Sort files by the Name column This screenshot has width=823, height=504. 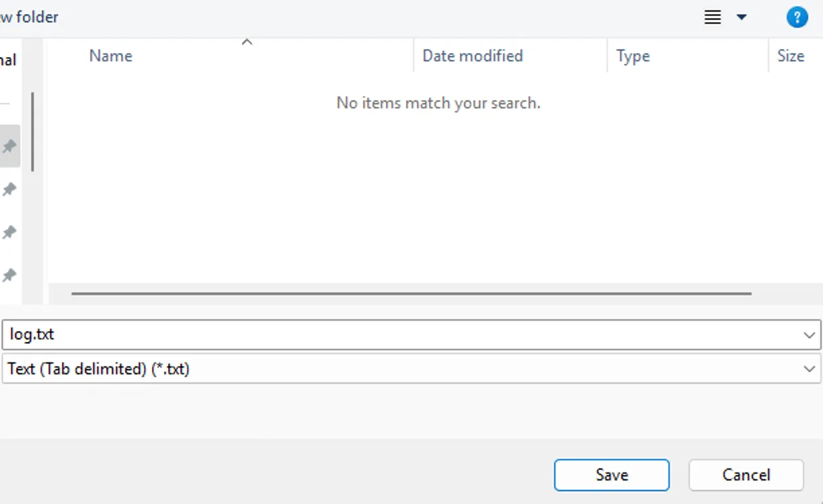111,56
